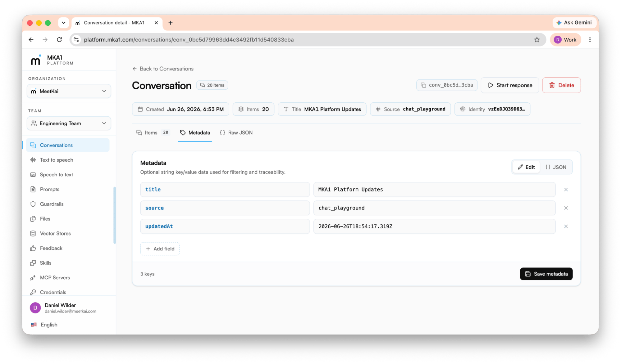Expand the Engineering Team dropdown
This screenshot has width=621, height=364.
(69, 123)
